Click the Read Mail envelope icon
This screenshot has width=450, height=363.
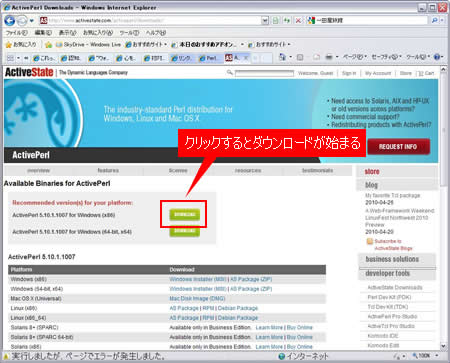[x=316, y=57]
